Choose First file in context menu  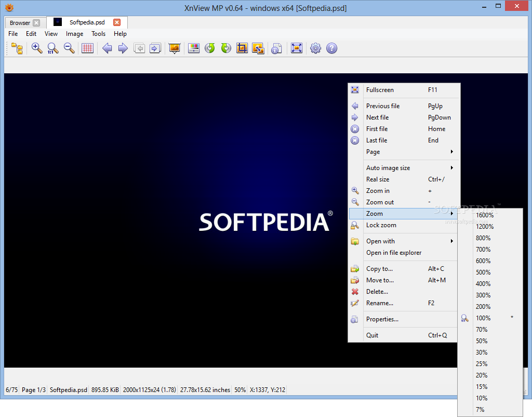pos(404,129)
